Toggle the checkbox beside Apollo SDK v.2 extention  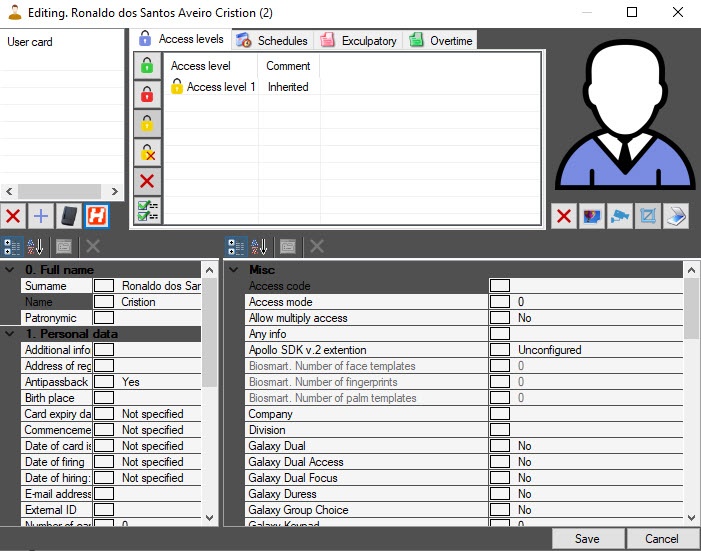click(x=500, y=350)
